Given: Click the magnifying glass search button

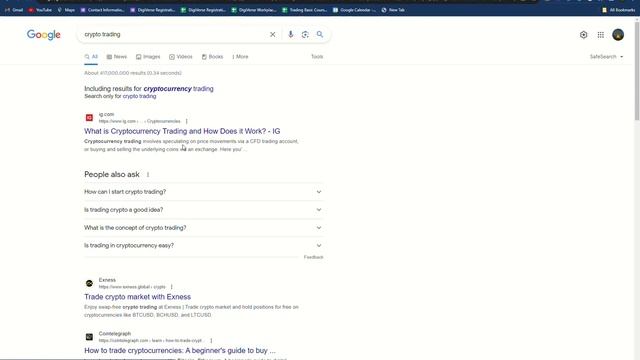Looking at the screenshot, I should [320, 35].
